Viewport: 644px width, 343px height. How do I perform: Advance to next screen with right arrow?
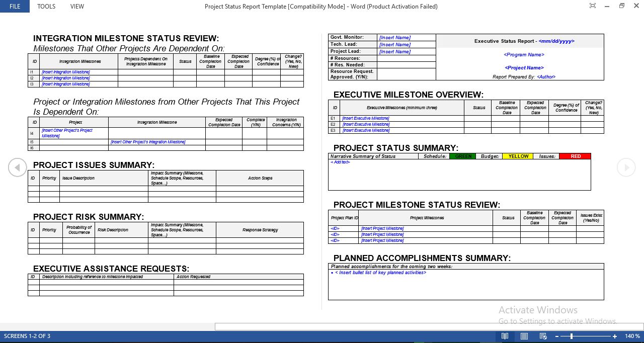click(626, 167)
